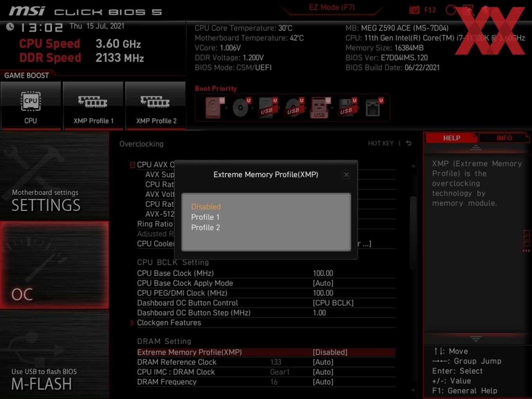
Task: Edit Dashboard OC Button Step 1.00 value
Action: coord(320,313)
